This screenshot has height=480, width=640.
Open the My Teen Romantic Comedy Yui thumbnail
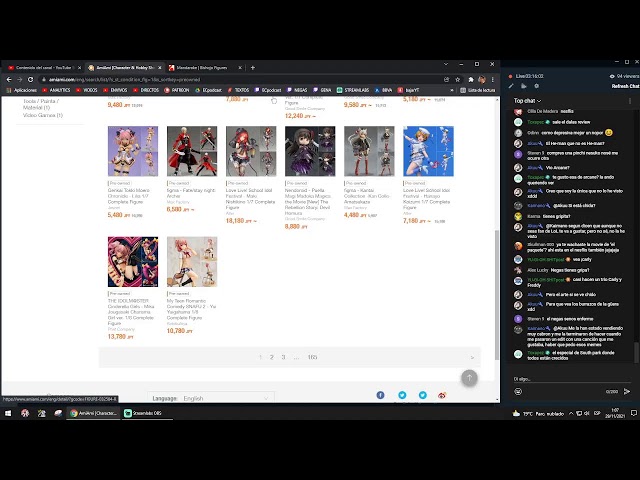click(192, 262)
